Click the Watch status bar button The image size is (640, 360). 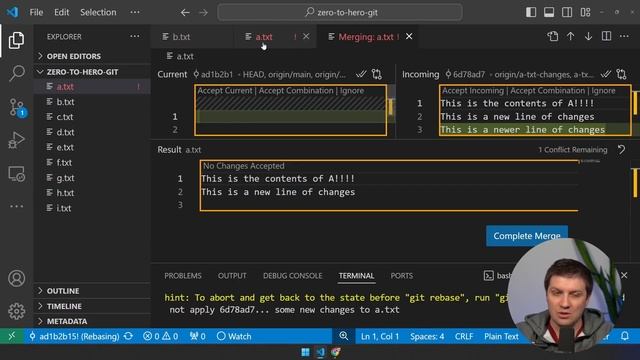coord(234,336)
